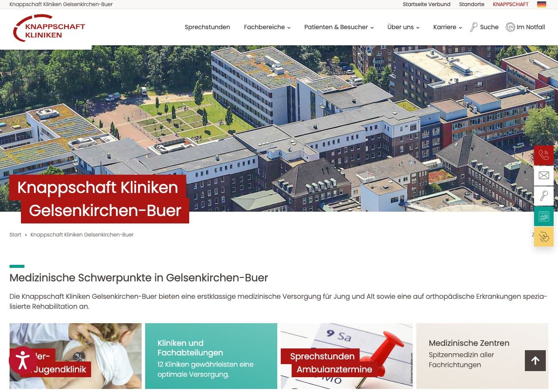Open the email contact icon in sidebar
Viewport: 558px width, 392px height.
[544, 176]
